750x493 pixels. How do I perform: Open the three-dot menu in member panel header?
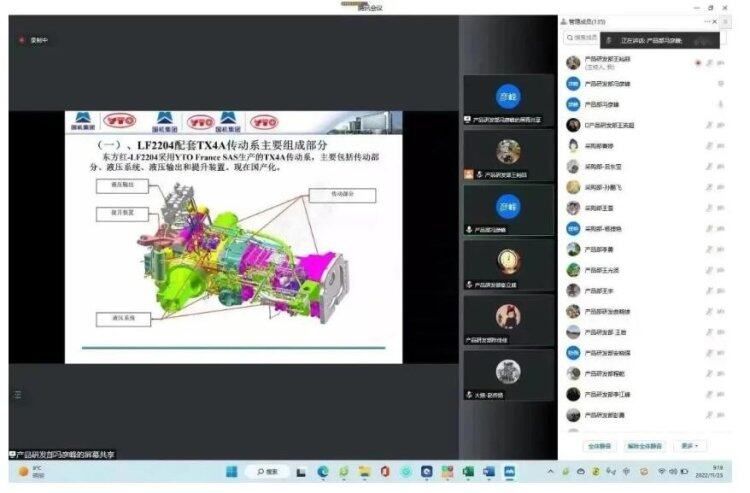(707, 22)
